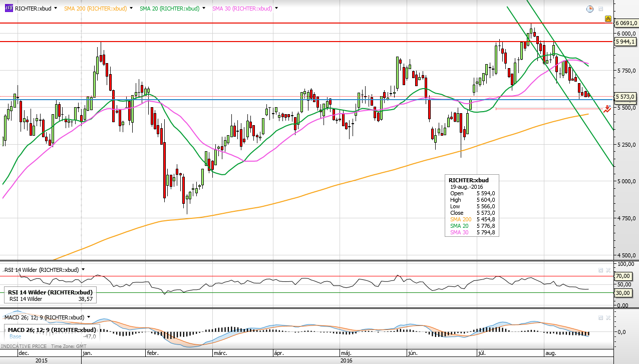Click the RICHTER:xbud data tooltip title
The width and height of the screenshot is (639, 364).
click(469, 180)
